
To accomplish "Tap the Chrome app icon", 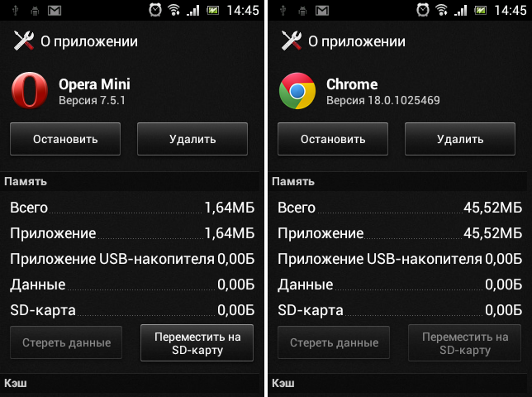I will pyautogui.click(x=297, y=91).
